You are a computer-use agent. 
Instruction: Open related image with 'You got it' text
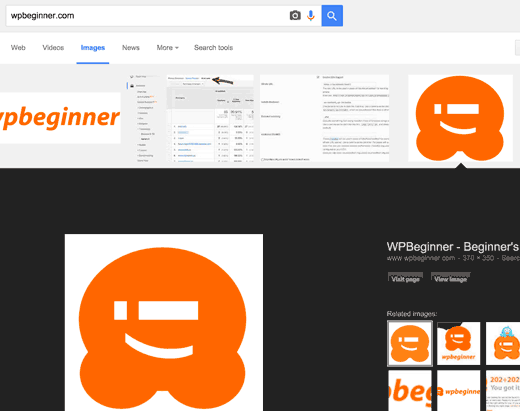[x=503, y=391]
